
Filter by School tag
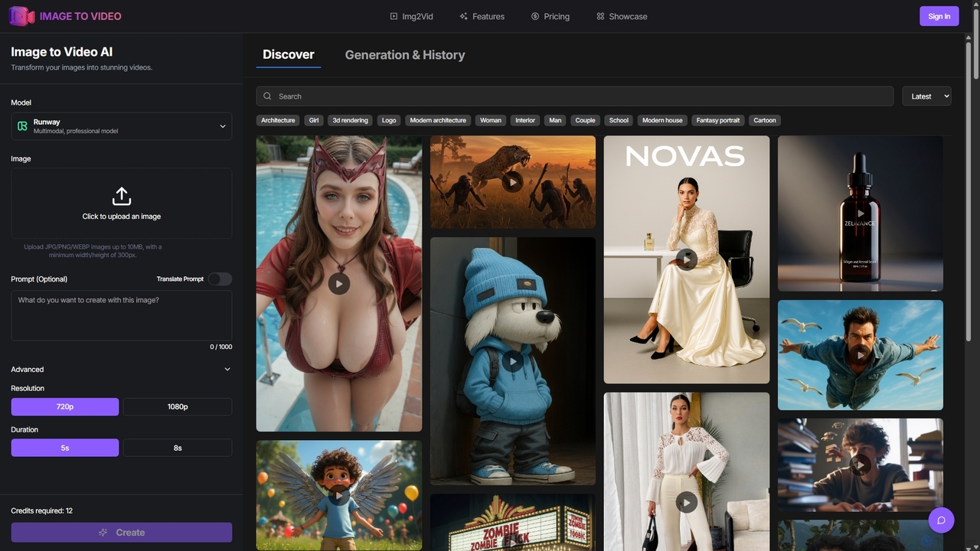coord(619,120)
